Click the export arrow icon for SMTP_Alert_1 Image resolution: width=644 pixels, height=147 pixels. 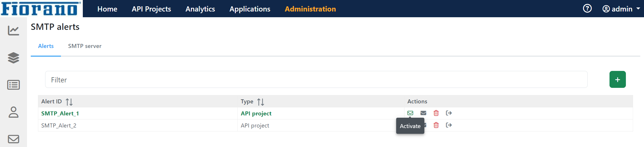449,113
